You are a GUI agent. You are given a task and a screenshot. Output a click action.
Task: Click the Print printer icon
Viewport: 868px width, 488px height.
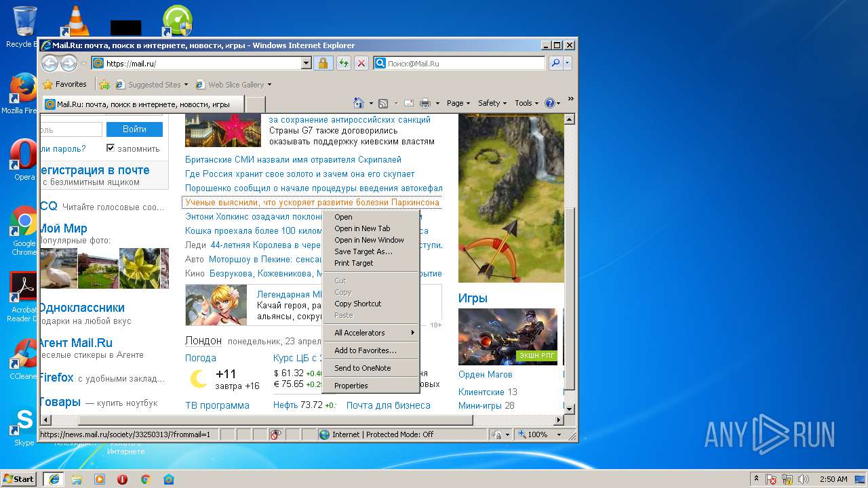(425, 103)
